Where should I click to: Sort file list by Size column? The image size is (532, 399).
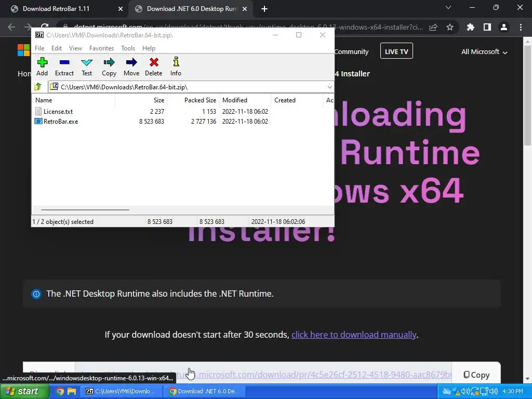point(141,100)
